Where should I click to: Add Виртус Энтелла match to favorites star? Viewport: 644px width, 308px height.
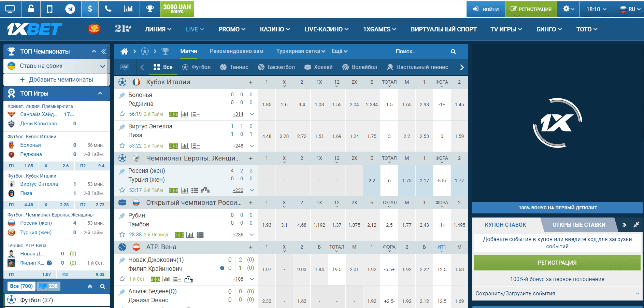(122, 146)
